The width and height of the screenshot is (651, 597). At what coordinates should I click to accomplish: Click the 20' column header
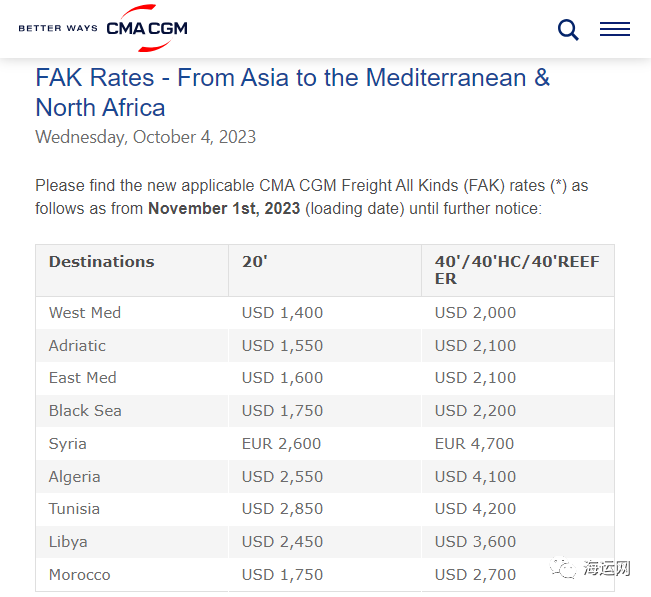click(255, 262)
